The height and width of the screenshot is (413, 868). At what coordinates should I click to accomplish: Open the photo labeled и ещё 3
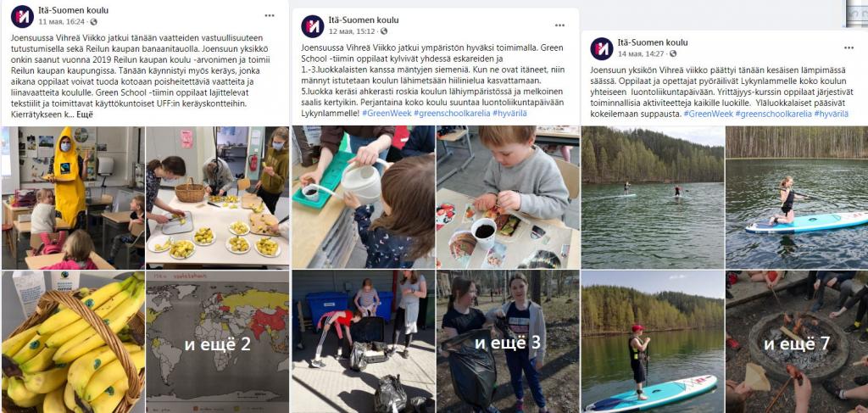[x=508, y=342]
